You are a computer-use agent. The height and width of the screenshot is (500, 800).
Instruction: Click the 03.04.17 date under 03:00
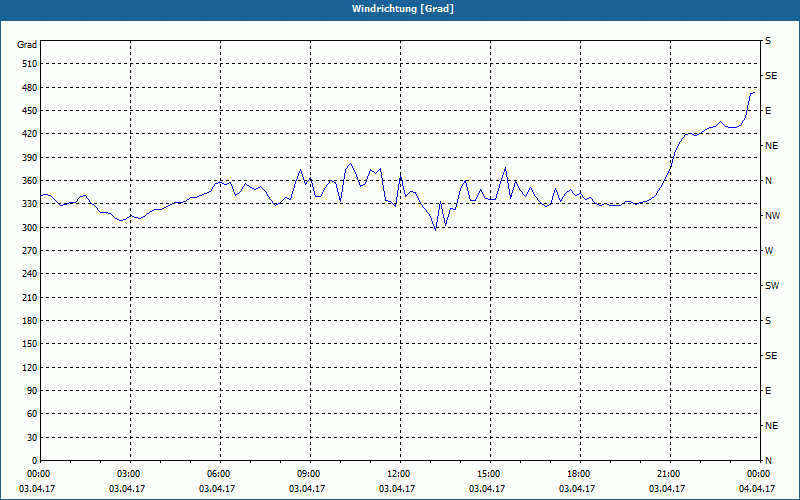click(127, 489)
